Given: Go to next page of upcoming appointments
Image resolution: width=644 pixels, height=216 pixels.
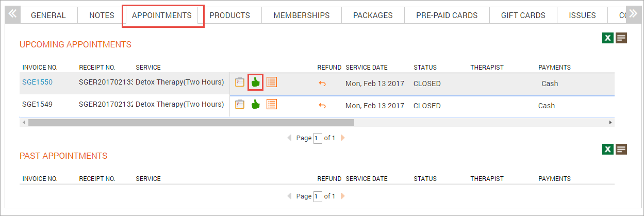Looking at the screenshot, I should [x=343, y=138].
